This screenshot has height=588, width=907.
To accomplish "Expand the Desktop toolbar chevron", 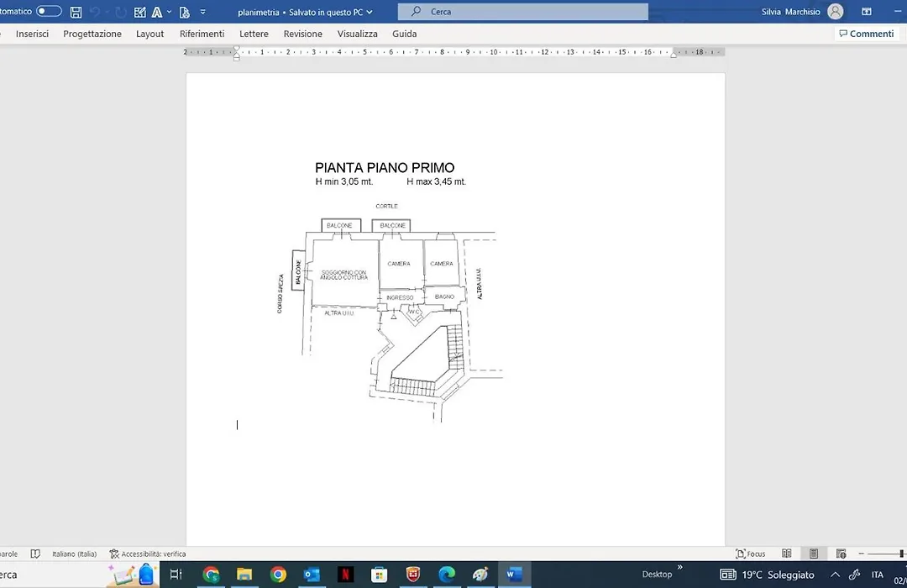I will click(x=679, y=567).
